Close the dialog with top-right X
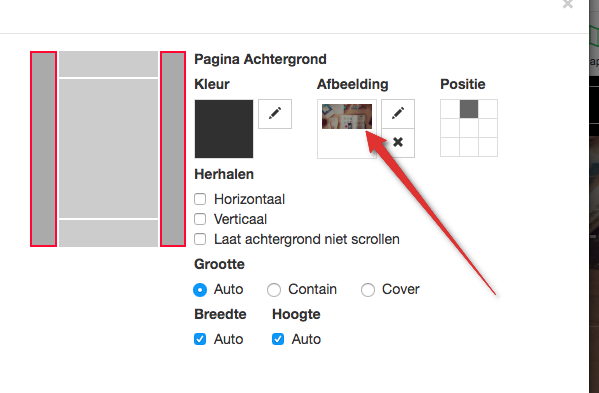This screenshot has width=599, height=393. click(568, 4)
